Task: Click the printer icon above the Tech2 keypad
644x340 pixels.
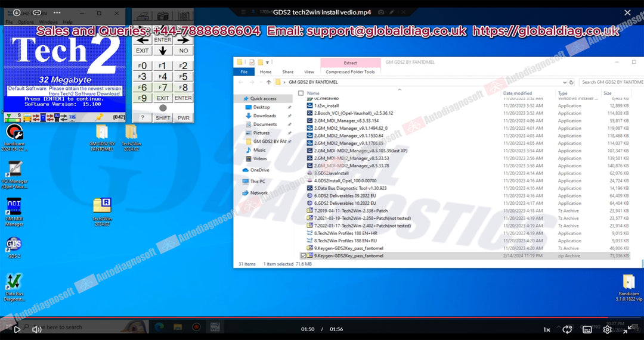Action: 143,16
